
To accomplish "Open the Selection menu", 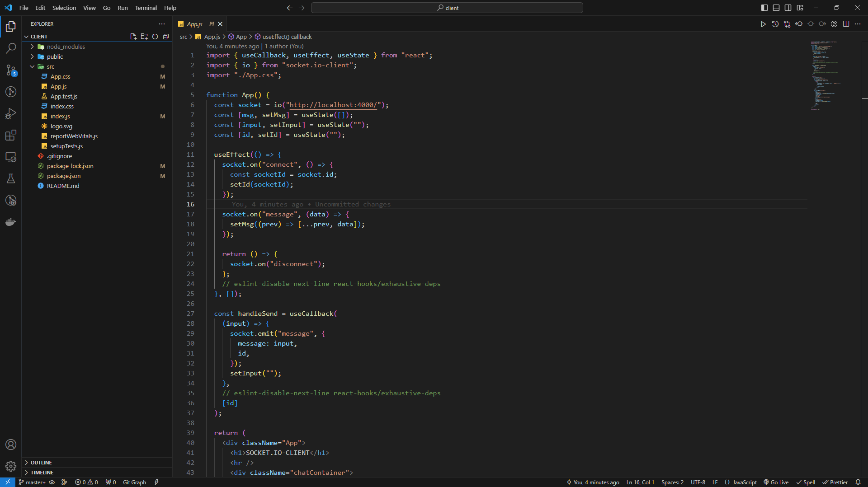I will coord(64,8).
